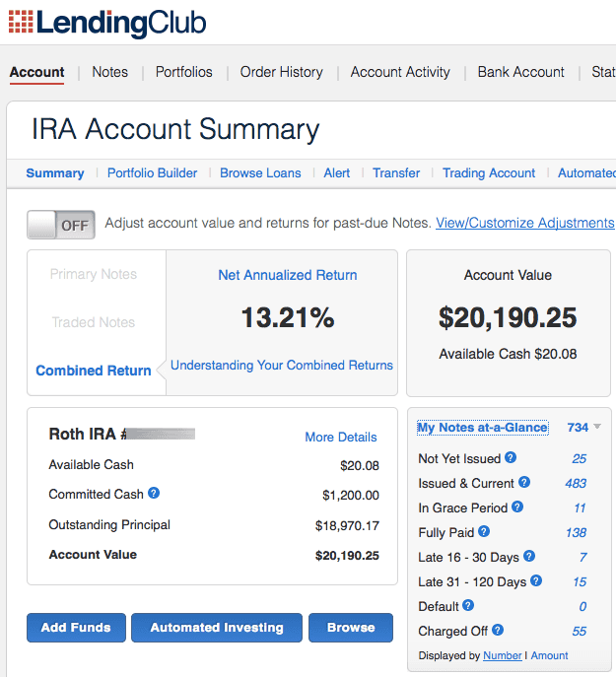This screenshot has height=677, width=616.
Task: Click the In Grace Period count 11
Action: 581,508
